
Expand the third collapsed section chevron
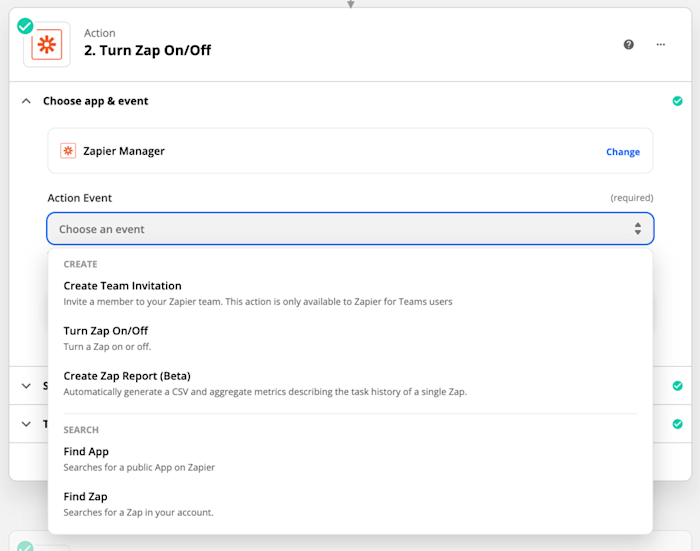(x=26, y=424)
